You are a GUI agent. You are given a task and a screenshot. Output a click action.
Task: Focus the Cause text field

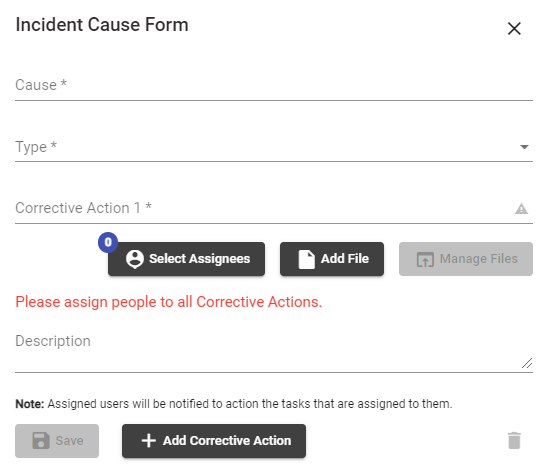pyautogui.click(x=274, y=85)
